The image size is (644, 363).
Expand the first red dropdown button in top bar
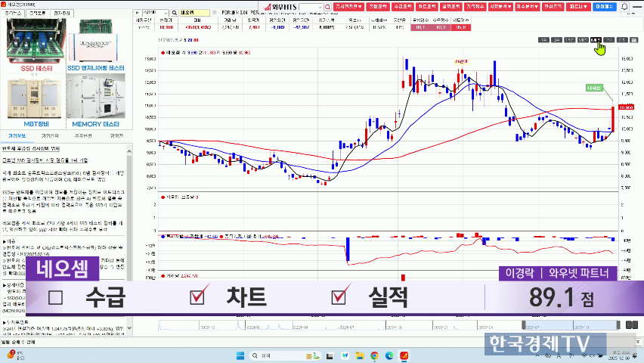tap(349, 6)
